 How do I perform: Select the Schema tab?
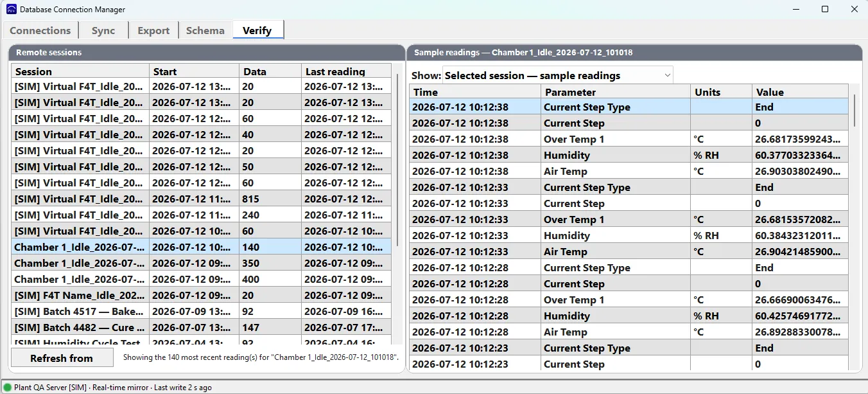tap(205, 30)
